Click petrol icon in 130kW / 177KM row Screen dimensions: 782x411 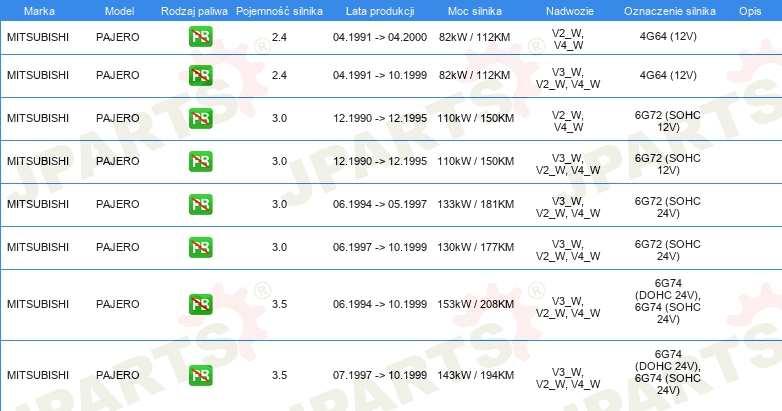[200, 247]
